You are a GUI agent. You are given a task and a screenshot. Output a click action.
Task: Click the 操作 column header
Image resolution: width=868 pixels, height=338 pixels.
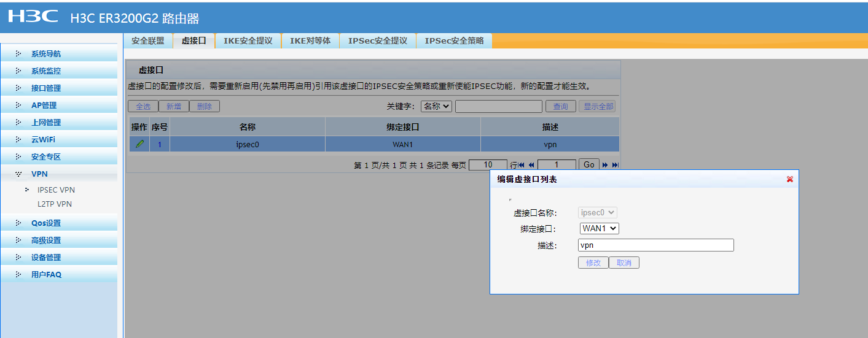[x=139, y=127]
